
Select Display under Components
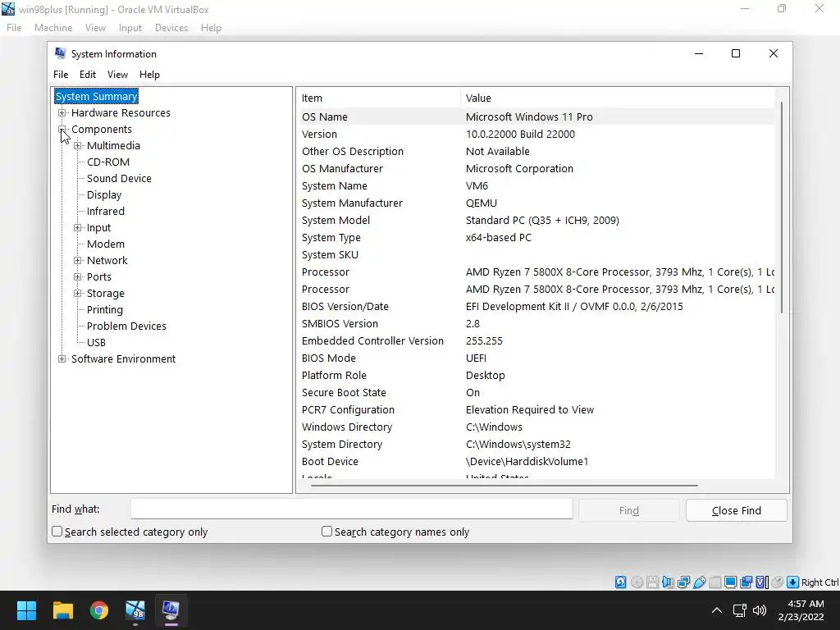click(104, 195)
